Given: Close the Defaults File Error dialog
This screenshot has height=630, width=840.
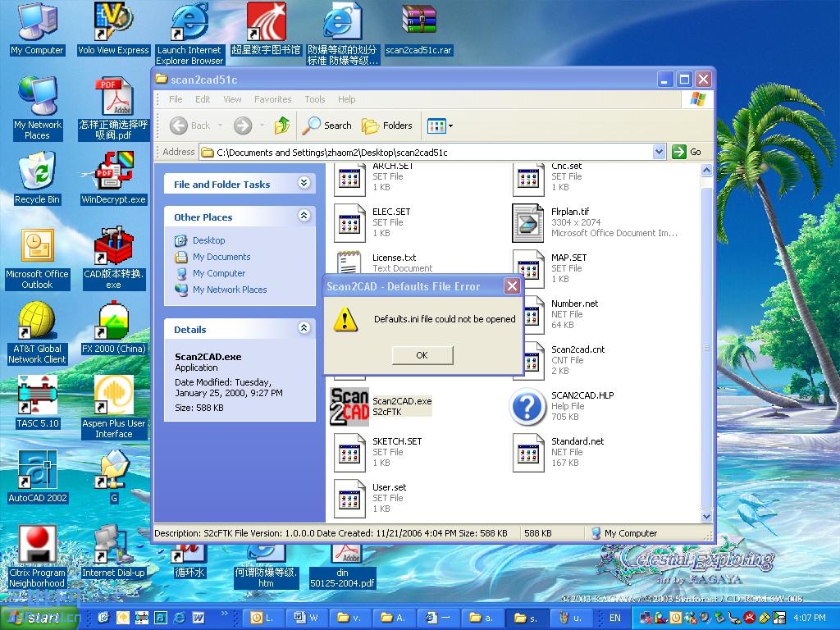Looking at the screenshot, I should point(512,286).
